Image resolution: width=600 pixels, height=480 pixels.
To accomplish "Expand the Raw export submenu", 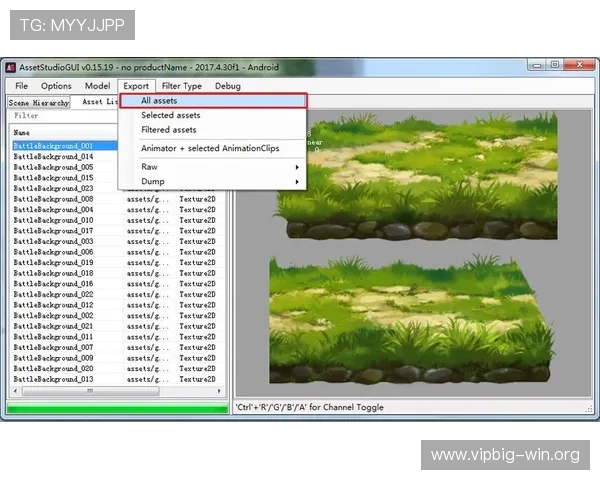I will [213, 167].
